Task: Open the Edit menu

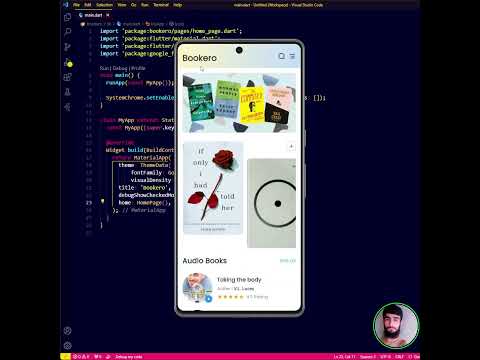Action: click(x=88, y=5)
